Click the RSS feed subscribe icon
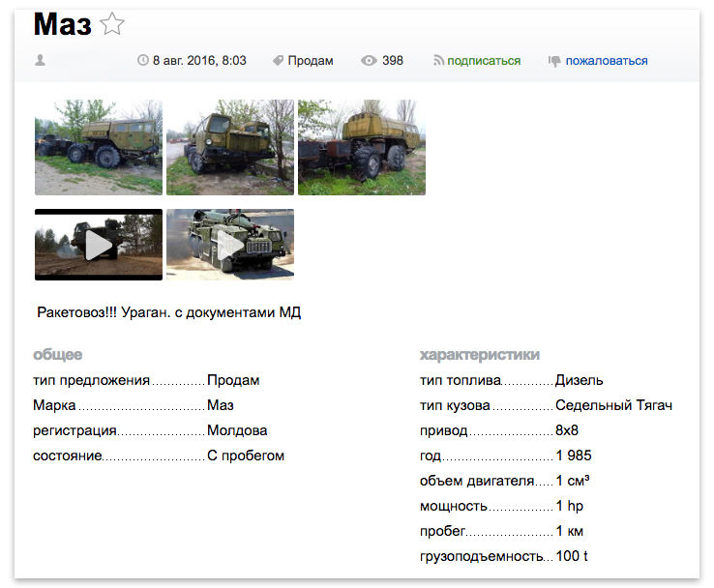 438,61
